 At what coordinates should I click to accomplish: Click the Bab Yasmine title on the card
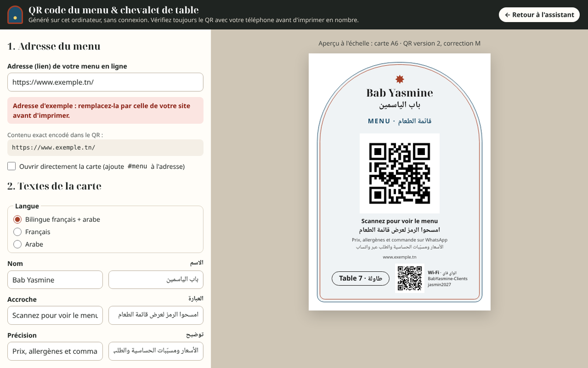(400, 93)
